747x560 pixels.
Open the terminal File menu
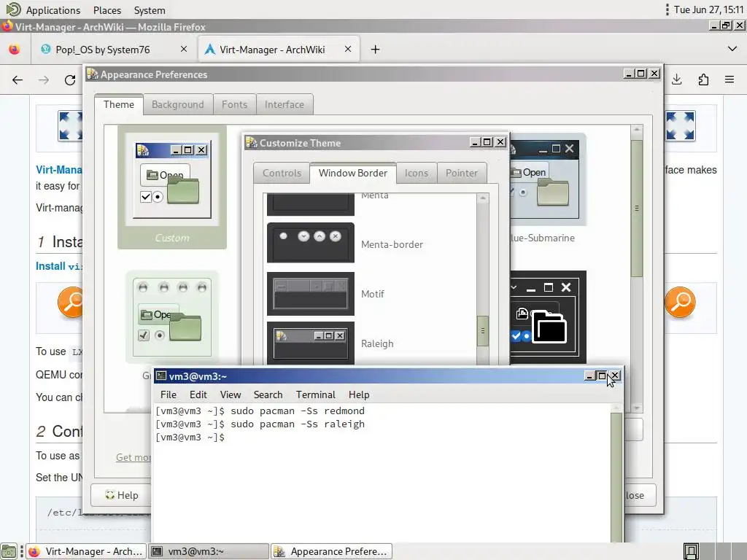point(169,394)
